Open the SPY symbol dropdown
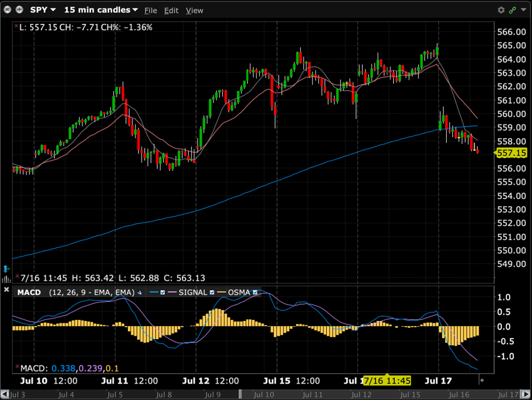The height and width of the screenshot is (400, 532). [x=43, y=10]
